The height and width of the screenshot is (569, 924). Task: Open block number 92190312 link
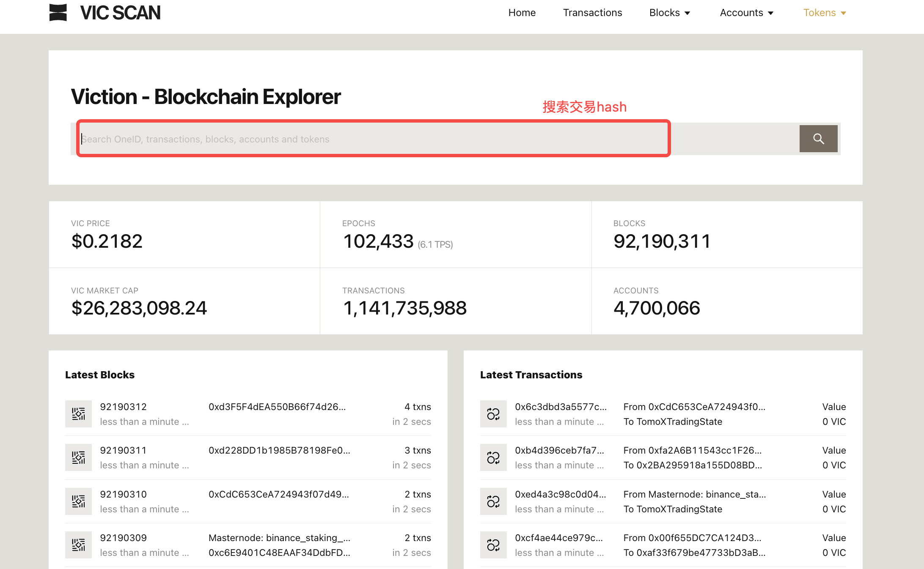click(123, 407)
